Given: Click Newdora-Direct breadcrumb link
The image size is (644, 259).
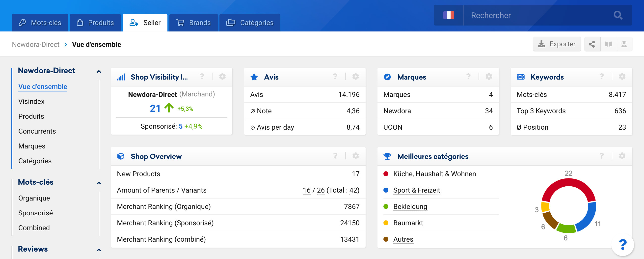Looking at the screenshot, I should click(x=35, y=44).
